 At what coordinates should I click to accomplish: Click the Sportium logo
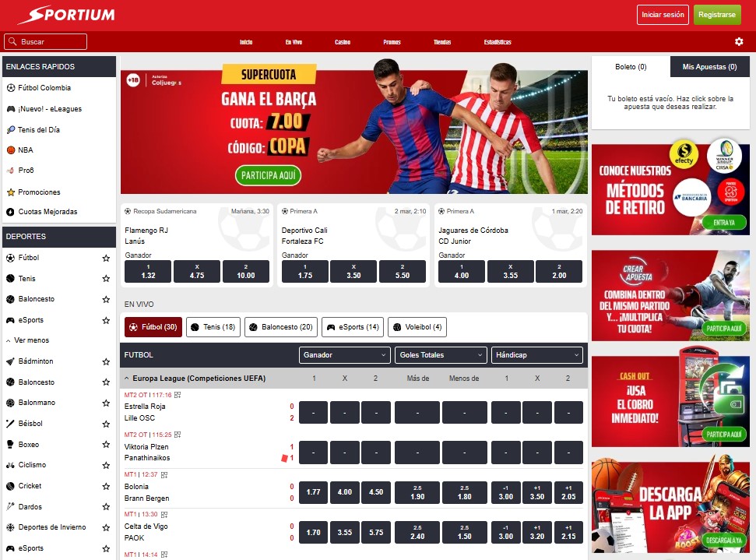click(x=66, y=15)
